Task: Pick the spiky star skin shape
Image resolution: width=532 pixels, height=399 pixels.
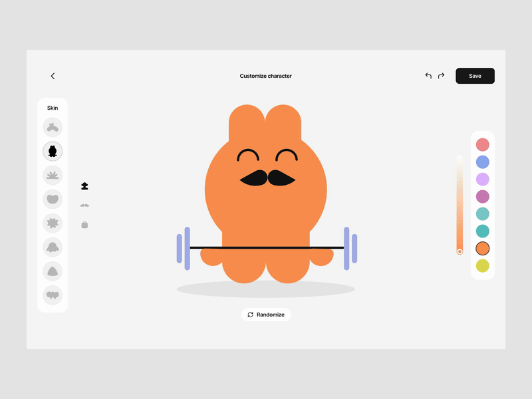Action: 53,223
